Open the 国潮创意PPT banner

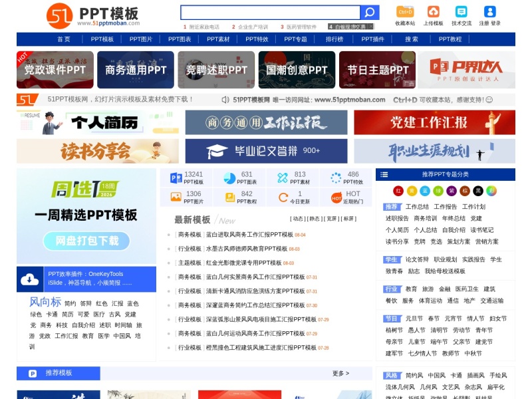tap(297, 70)
